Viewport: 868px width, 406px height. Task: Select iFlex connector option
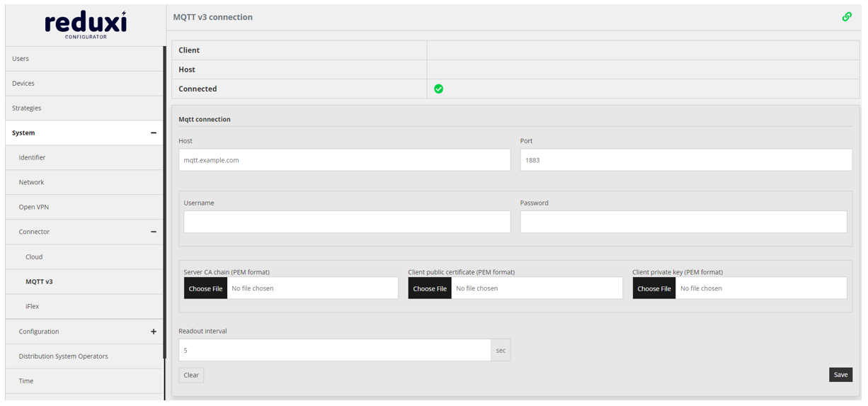tap(33, 306)
